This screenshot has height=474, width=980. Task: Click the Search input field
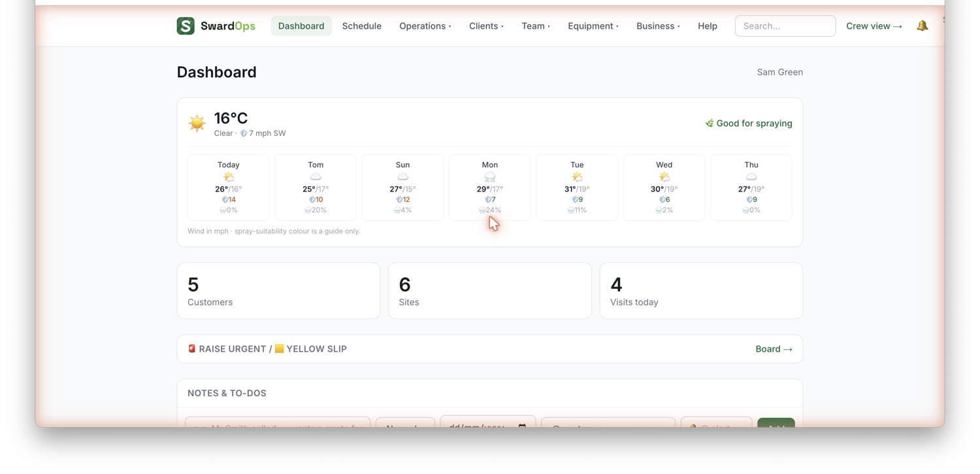(785, 26)
